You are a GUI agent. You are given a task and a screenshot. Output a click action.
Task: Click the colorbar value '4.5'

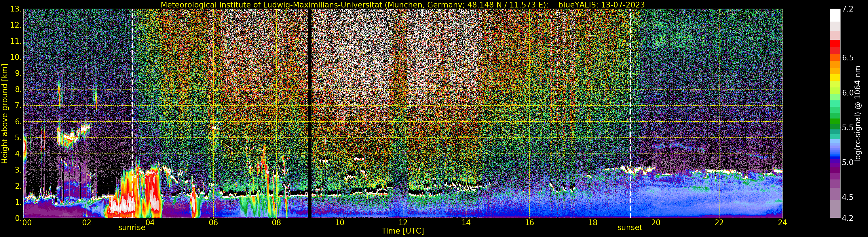point(848,197)
